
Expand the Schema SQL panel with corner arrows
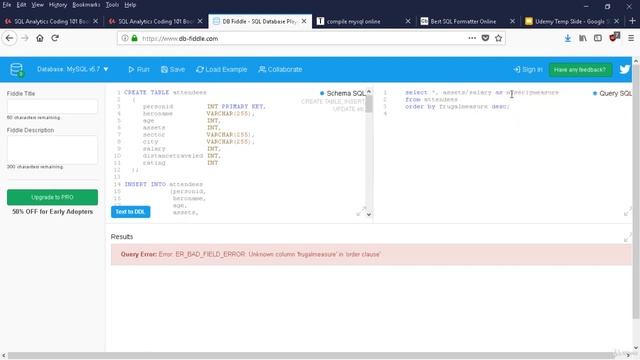(361, 212)
